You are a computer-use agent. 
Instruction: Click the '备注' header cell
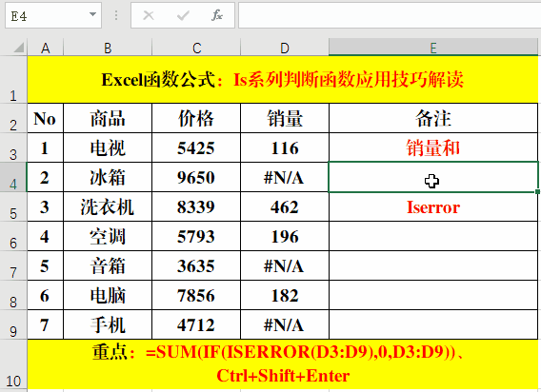(433, 118)
